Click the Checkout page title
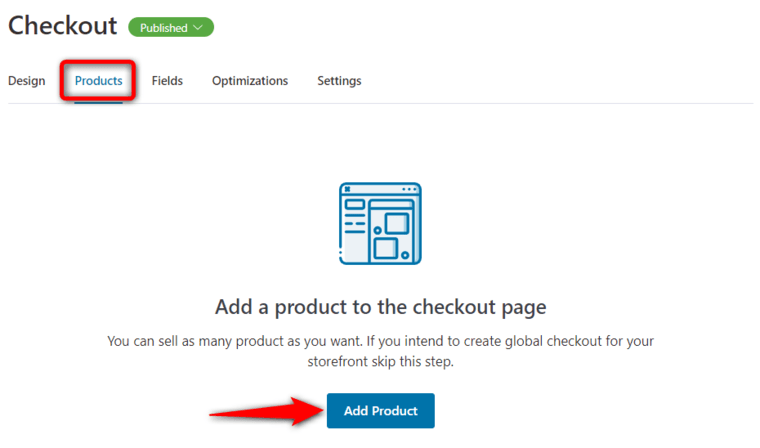Image resolution: width=760 pixels, height=448 pixels. [63, 25]
